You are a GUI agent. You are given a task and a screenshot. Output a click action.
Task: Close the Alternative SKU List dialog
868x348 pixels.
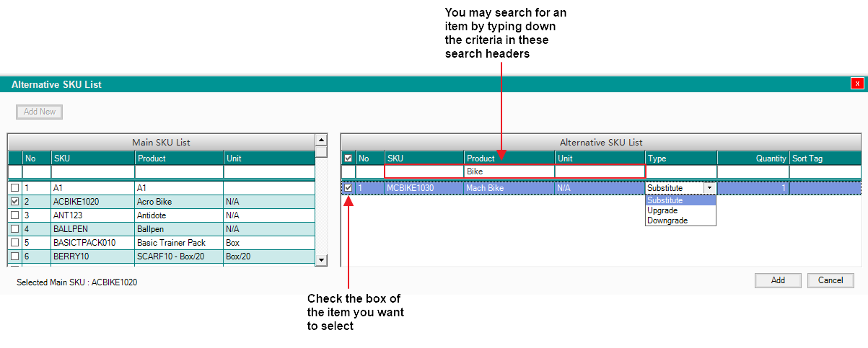click(856, 84)
